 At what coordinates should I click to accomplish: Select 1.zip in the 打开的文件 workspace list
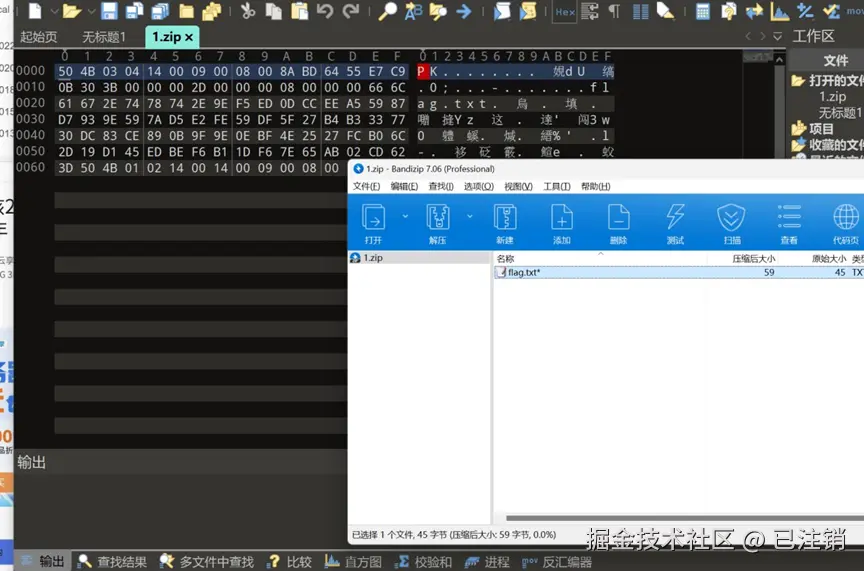click(832, 96)
